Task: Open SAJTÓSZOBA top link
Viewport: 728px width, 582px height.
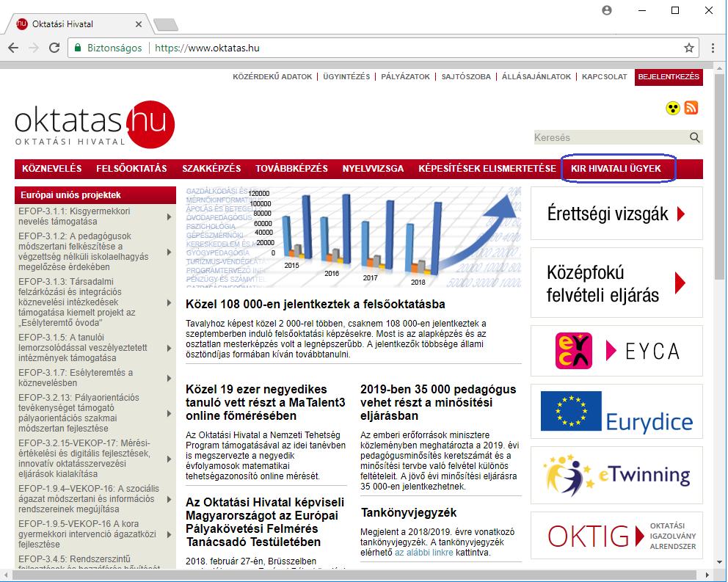Action: coord(466,76)
